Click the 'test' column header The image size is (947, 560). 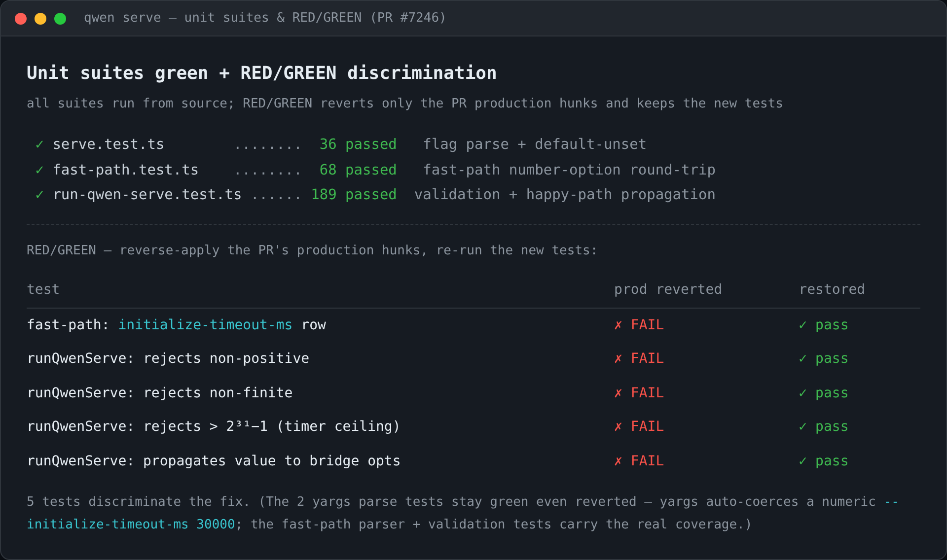coord(43,289)
